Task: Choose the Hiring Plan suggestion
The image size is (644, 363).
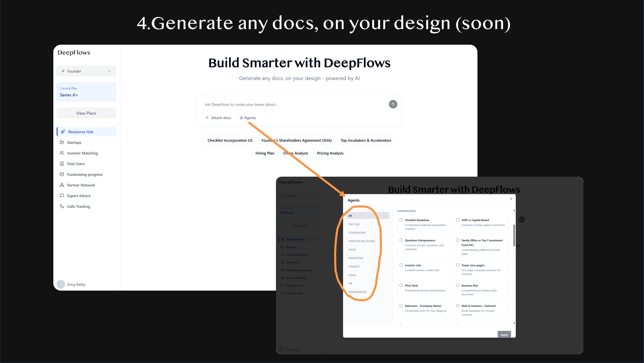Action: click(265, 153)
